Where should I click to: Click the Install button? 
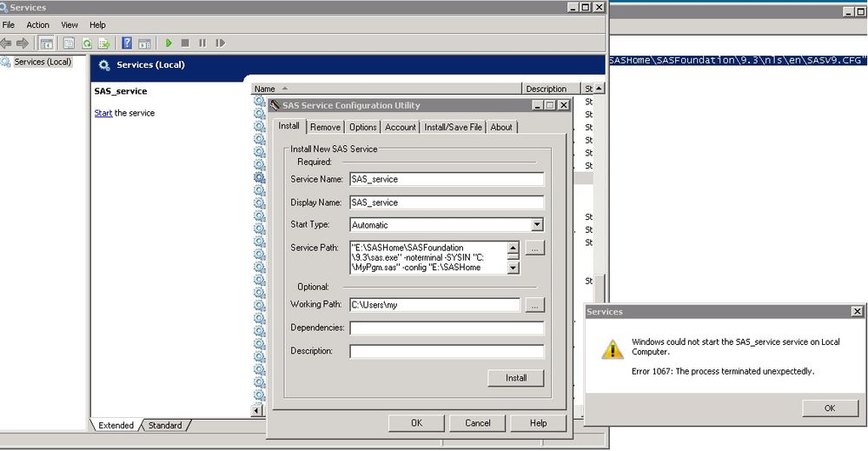coord(516,378)
